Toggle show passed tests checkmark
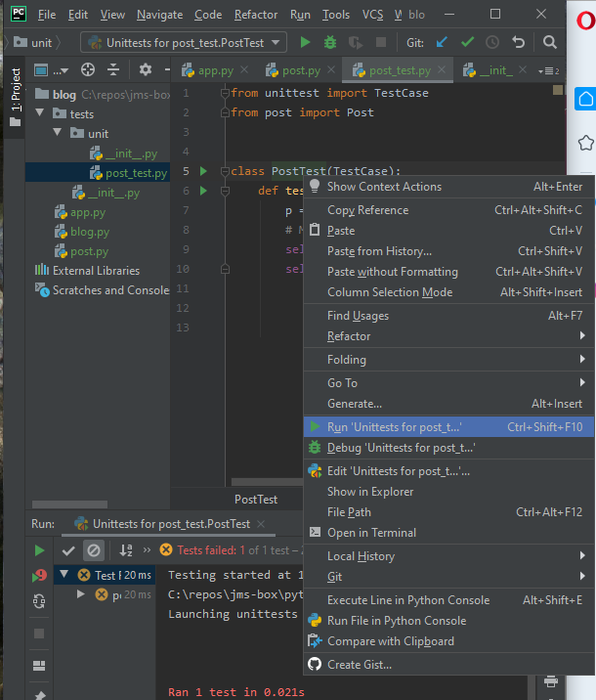 [68, 550]
